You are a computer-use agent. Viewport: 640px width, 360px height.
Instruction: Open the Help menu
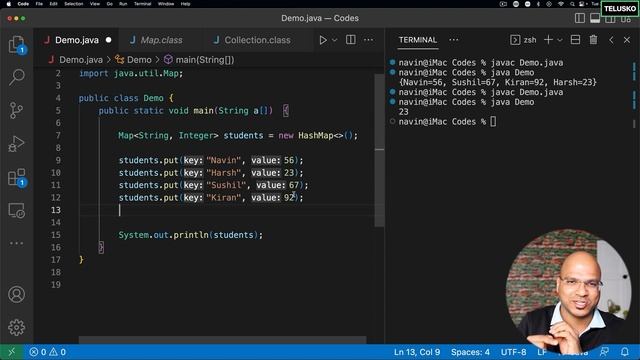[185, 4]
